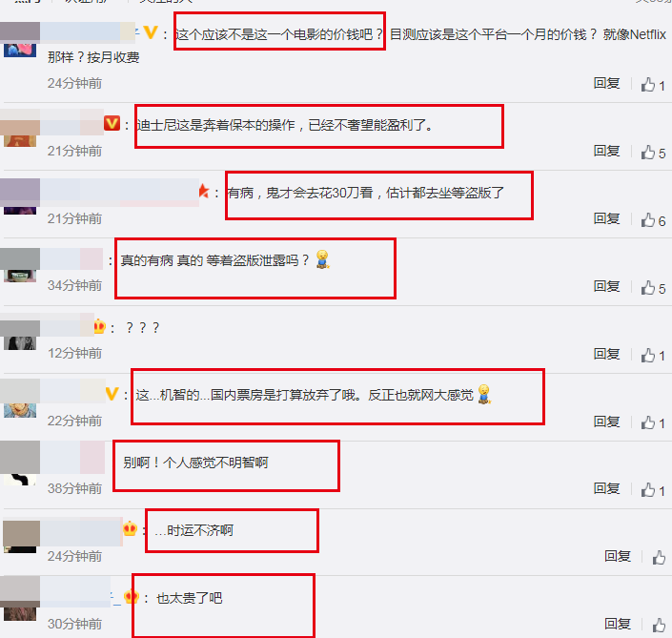Reply to the 等着盗版泄露吗 comment
The image size is (672, 638).
606,286
